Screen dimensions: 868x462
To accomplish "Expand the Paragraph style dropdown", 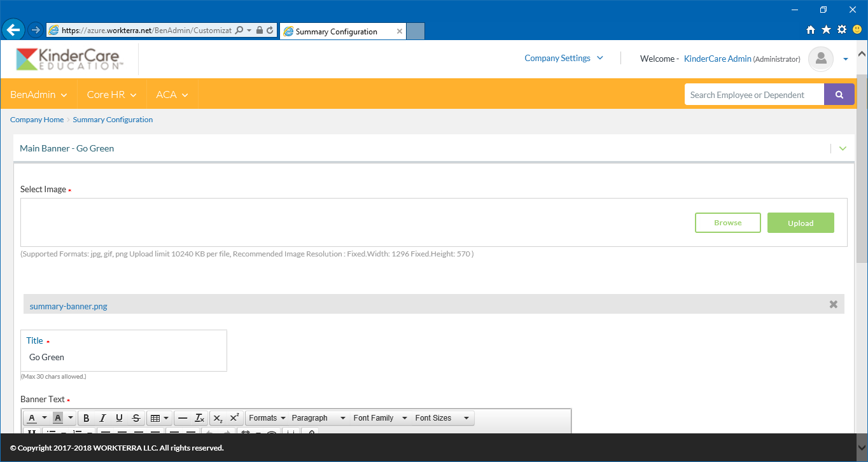I will (x=318, y=418).
